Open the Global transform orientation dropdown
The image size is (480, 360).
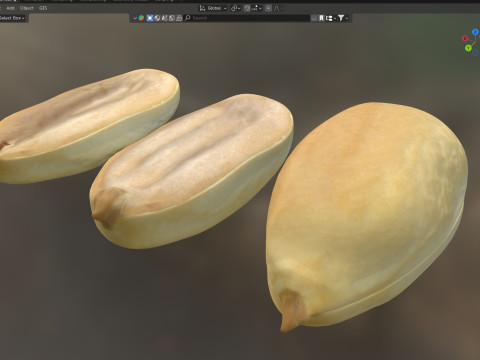pos(213,8)
